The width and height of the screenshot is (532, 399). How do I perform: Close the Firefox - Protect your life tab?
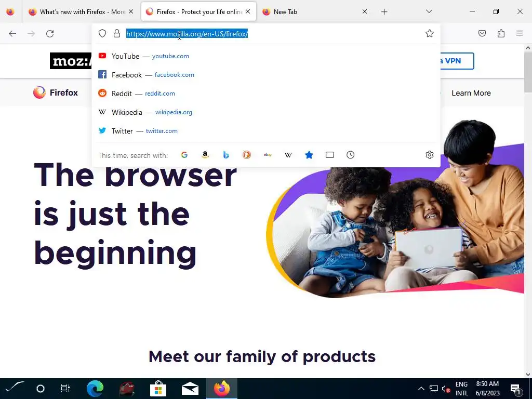[x=248, y=12]
